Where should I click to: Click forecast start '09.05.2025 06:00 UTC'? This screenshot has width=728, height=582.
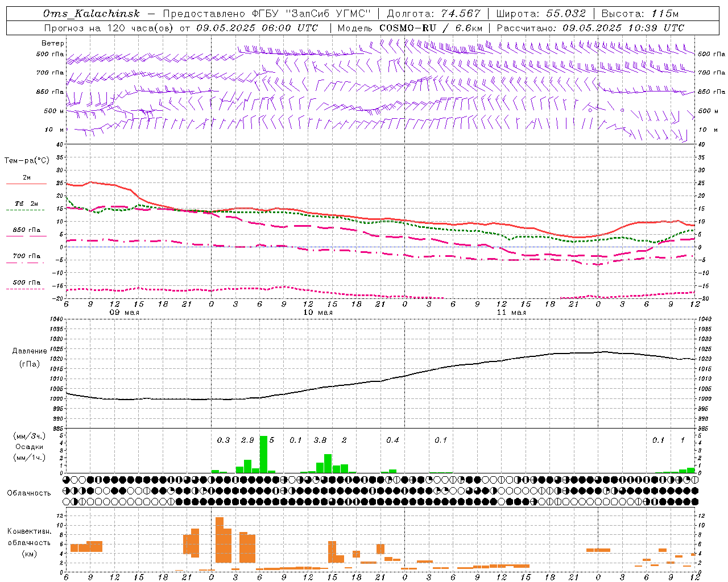258,28
